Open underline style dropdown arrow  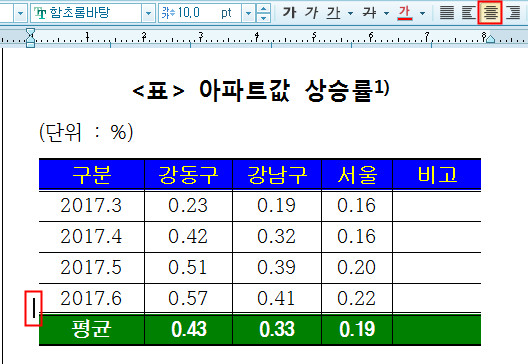351,13
